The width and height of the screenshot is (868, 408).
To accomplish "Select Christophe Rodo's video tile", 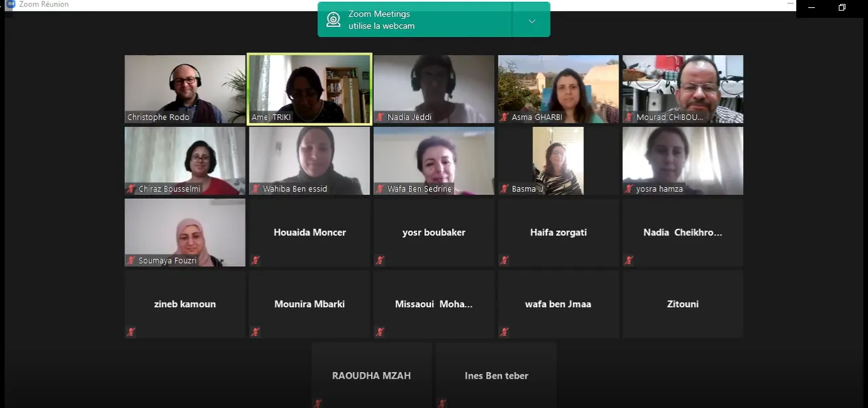I will (185, 89).
